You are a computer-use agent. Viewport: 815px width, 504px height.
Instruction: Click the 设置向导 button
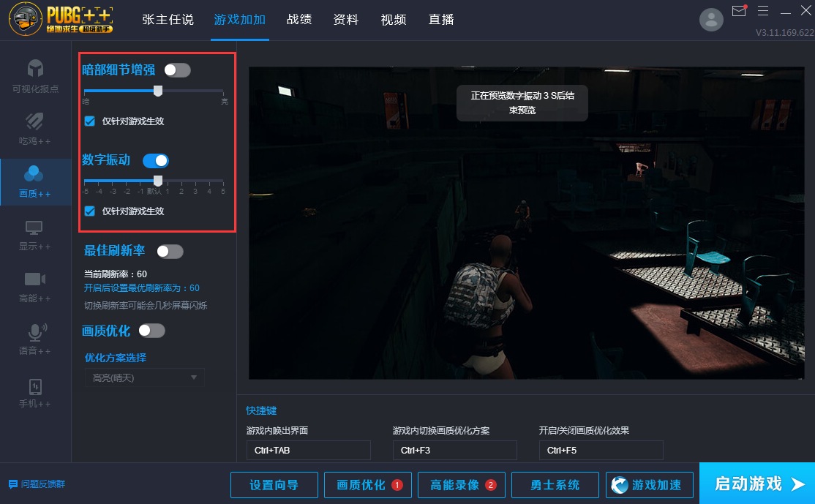(x=274, y=485)
